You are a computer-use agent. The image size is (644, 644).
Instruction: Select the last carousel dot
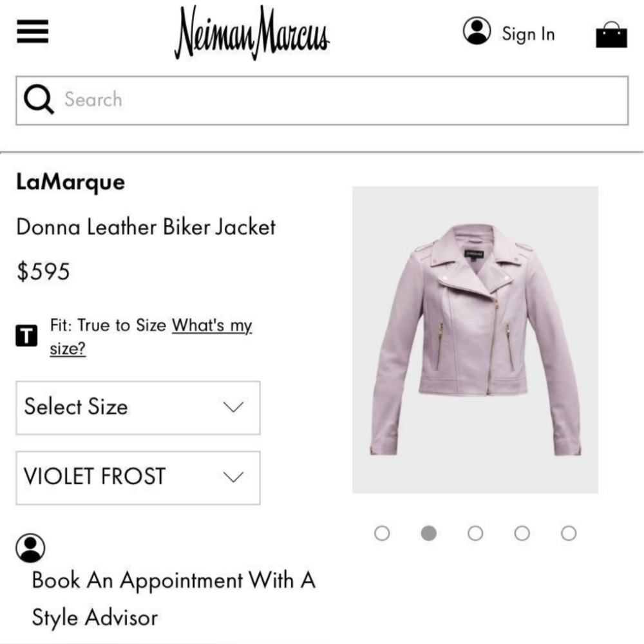click(x=569, y=533)
